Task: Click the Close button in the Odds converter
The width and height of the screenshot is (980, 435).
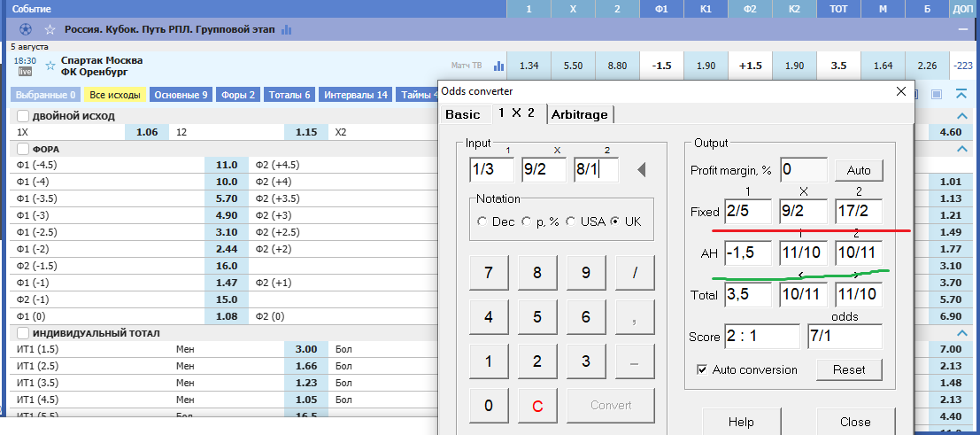Action: click(x=855, y=421)
